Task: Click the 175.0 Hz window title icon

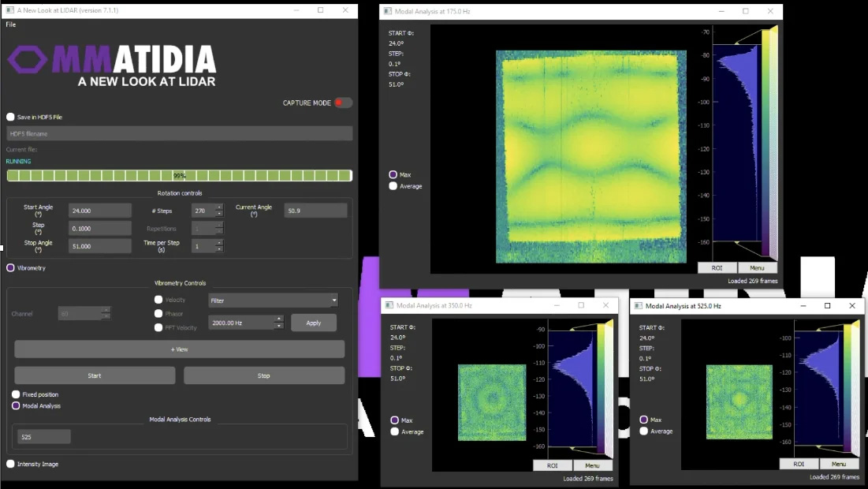Action: click(387, 11)
